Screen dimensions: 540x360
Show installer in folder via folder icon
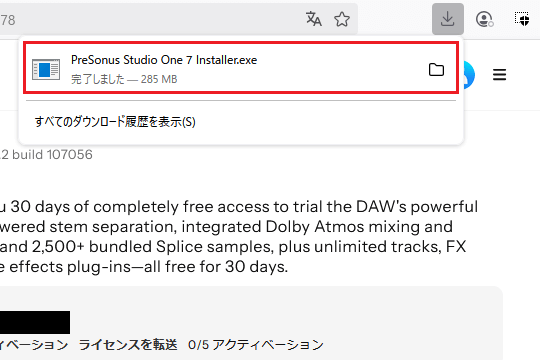[x=436, y=70]
